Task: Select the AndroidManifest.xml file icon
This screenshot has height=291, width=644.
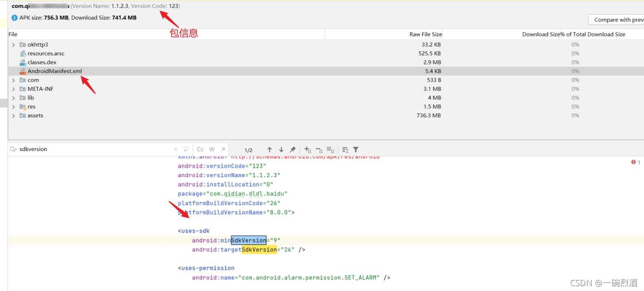Action: point(23,71)
